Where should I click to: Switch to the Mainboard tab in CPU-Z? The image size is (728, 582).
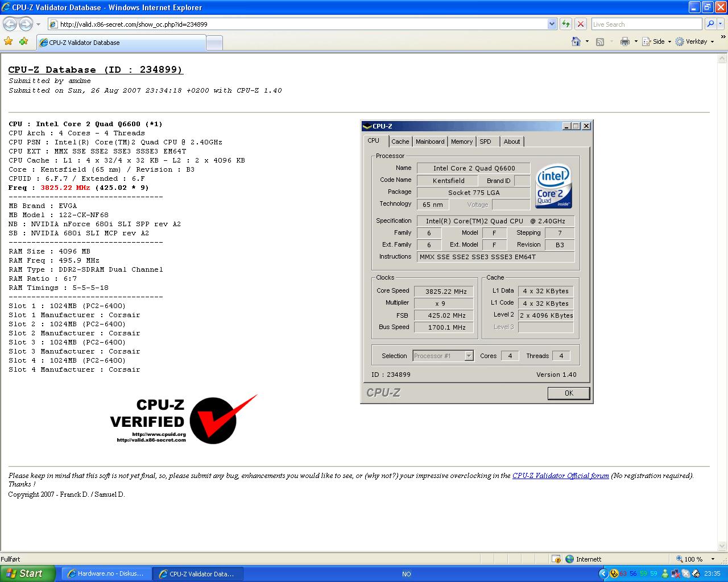coord(430,142)
